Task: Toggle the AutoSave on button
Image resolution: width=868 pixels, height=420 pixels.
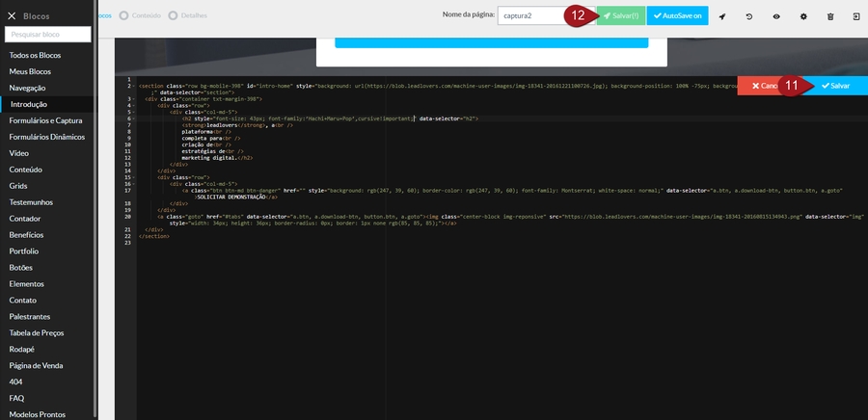Action: [677, 16]
